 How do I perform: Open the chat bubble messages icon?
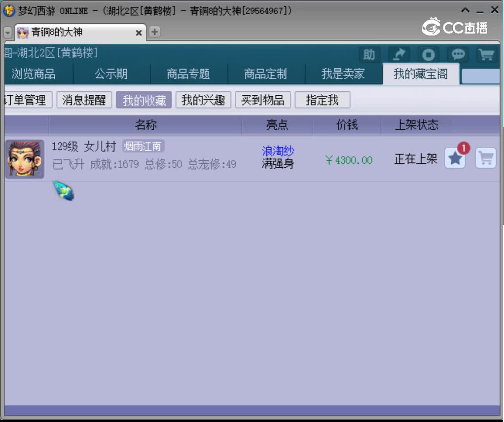pyautogui.click(x=458, y=54)
